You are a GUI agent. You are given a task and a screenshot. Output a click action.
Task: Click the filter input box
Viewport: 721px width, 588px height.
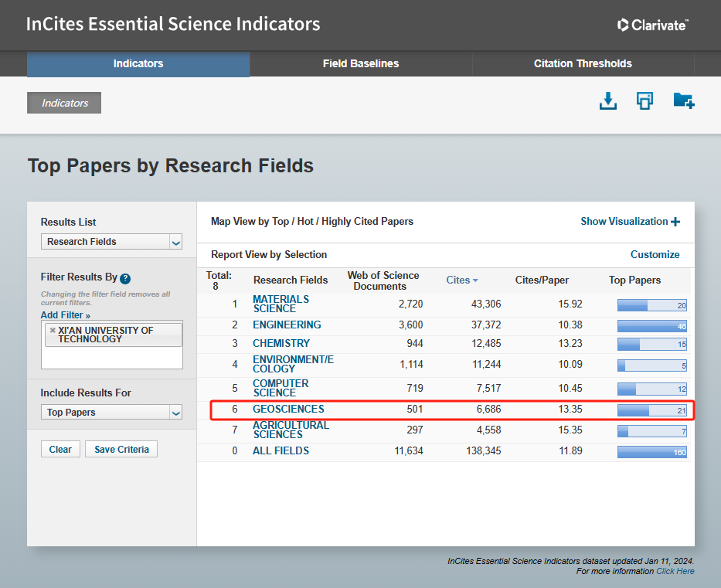click(x=111, y=356)
